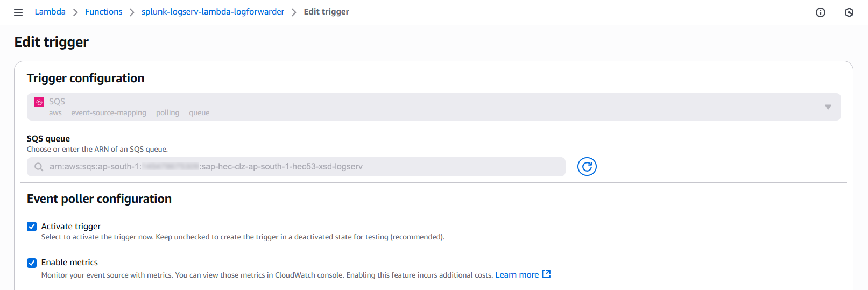This screenshot has width=868, height=290.
Task: Click the SQS queue label
Action: click(48, 139)
